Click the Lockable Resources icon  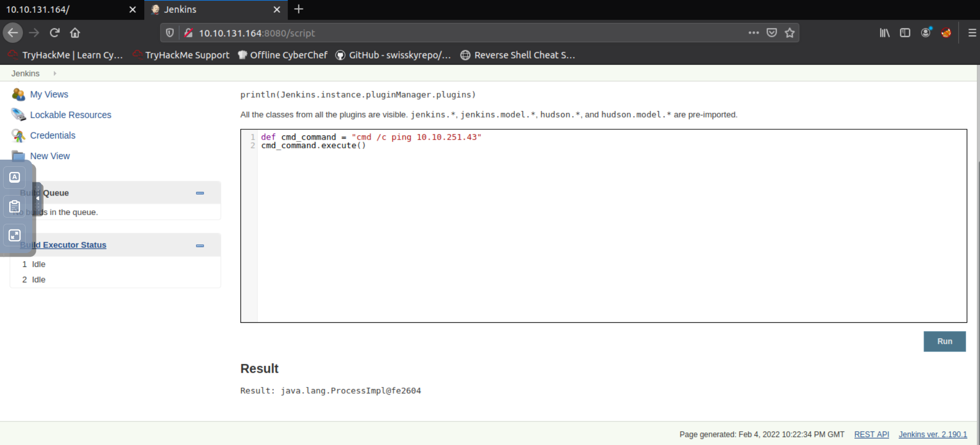click(18, 115)
